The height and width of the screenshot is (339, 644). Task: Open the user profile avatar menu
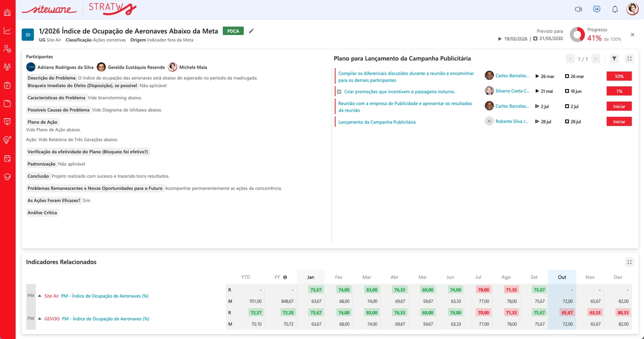click(x=633, y=9)
